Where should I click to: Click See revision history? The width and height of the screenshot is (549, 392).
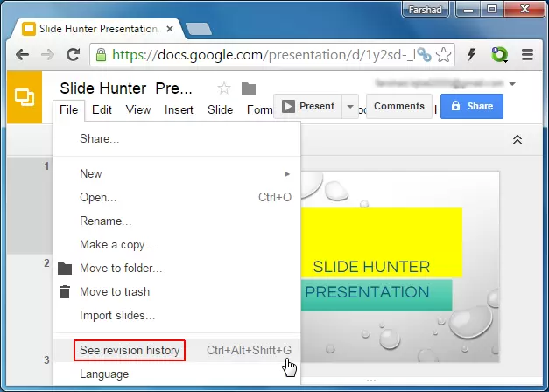(177, 350)
